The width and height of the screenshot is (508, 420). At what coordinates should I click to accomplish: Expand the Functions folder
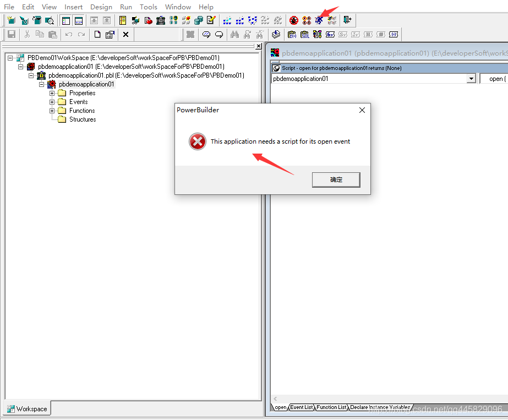(52, 111)
